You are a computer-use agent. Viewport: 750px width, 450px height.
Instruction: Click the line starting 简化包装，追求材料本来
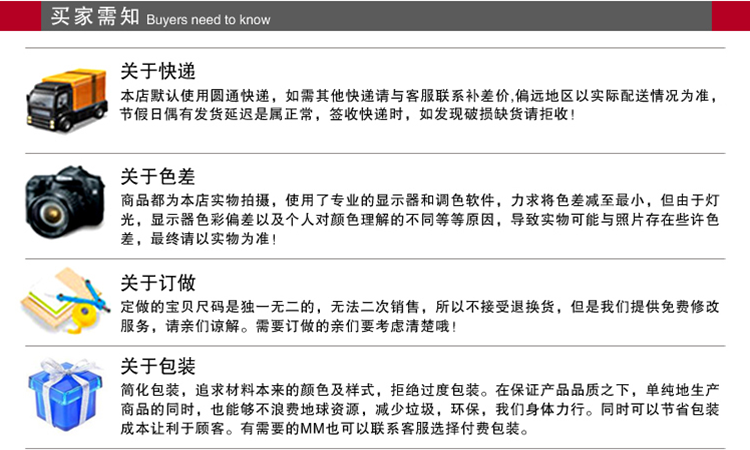pos(420,389)
